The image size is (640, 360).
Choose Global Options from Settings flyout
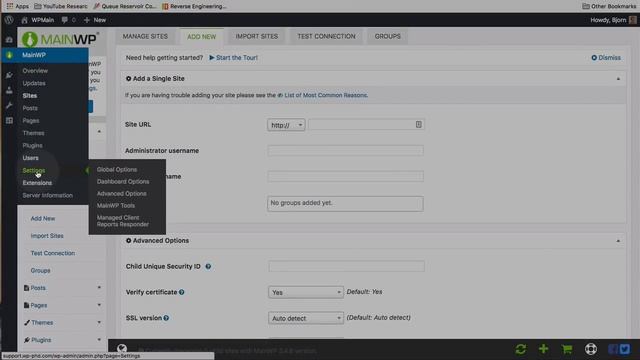(117, 169)
